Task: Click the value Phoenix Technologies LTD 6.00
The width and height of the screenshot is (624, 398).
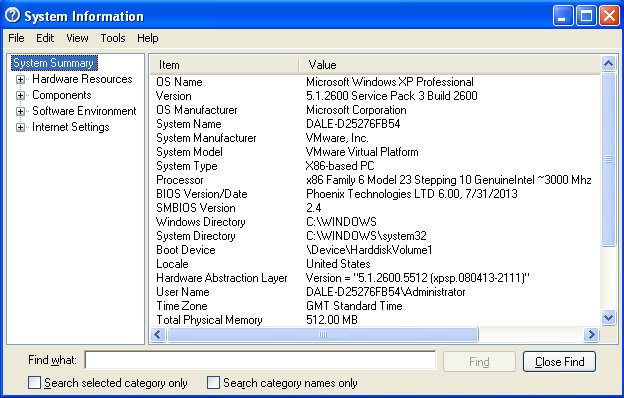Action: [382, 194]
